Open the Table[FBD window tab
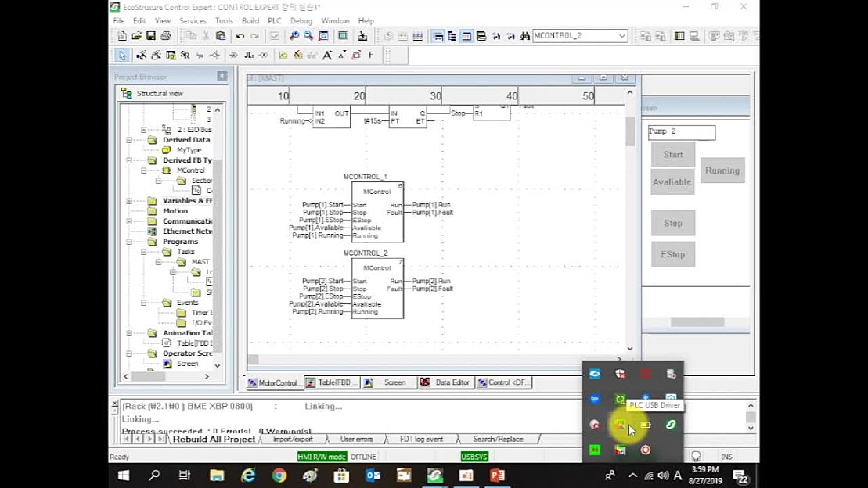 coord(332,382)
